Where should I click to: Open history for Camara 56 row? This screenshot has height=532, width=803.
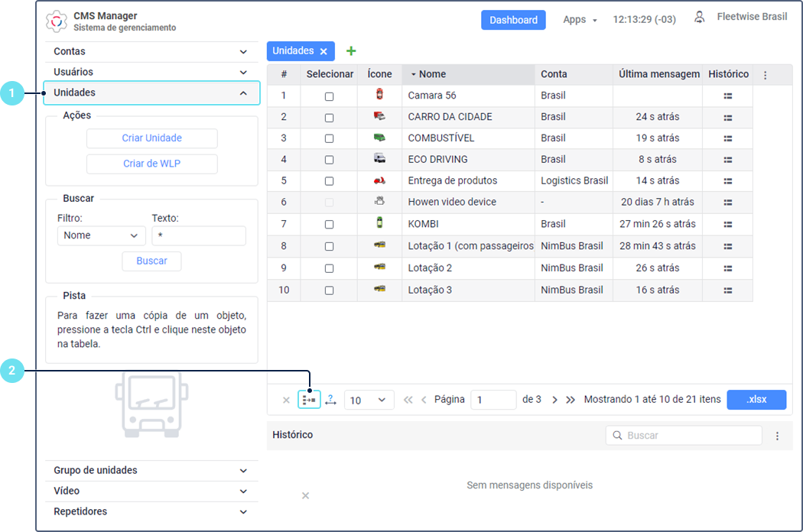click(x=728, y=96)
